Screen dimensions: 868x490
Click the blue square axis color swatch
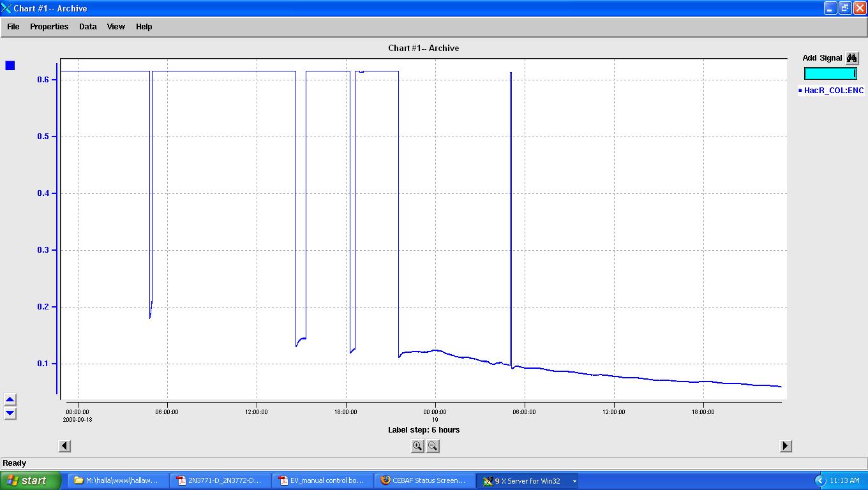coord(10,66)
